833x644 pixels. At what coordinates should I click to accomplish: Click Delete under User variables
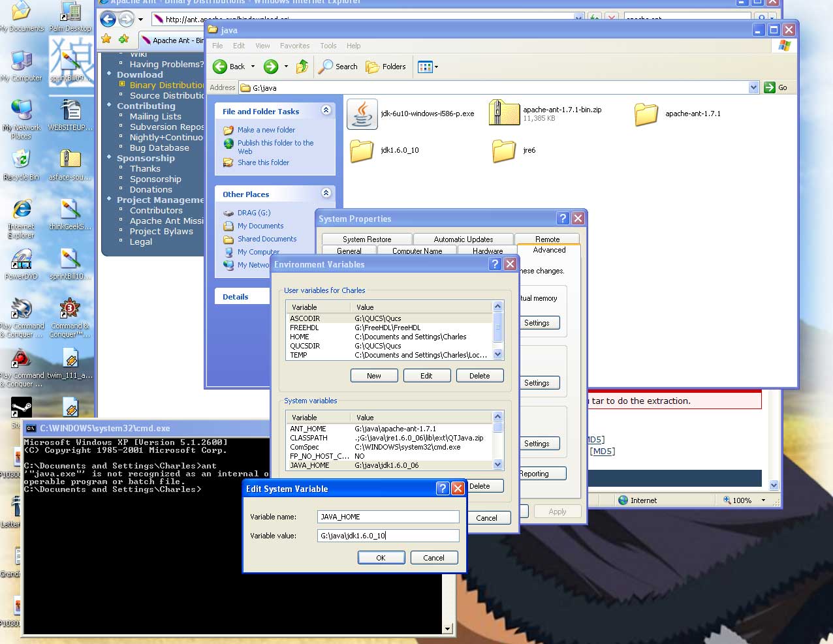click(479, 376)
